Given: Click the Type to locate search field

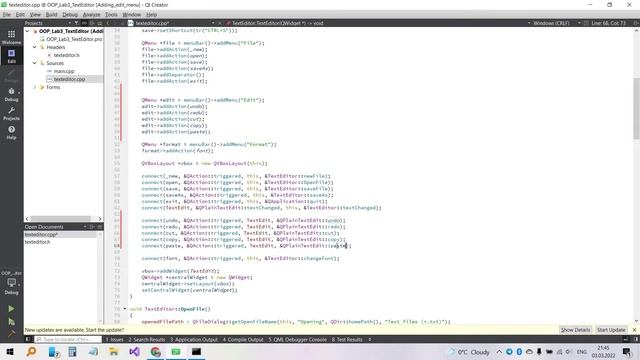Looking at the screenshot, I should (68, 339).
